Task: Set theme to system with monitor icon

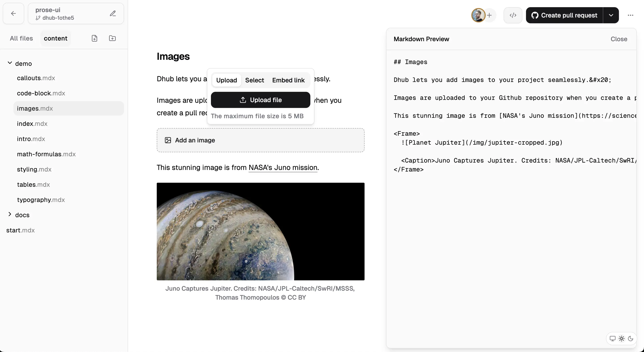Action: tap(612, 339)
